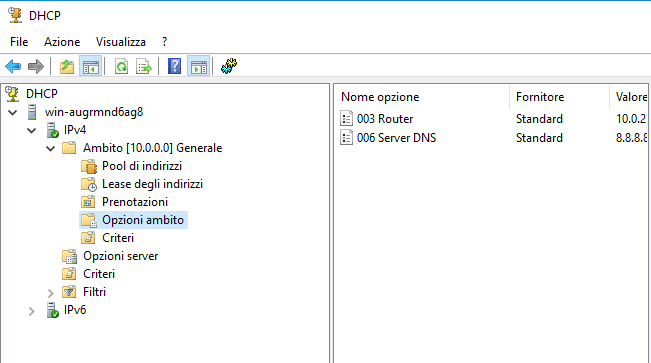Click the Opzioni server icon
Image resolution: width=651 pixels, height=363 pixels.
point(69,256)
